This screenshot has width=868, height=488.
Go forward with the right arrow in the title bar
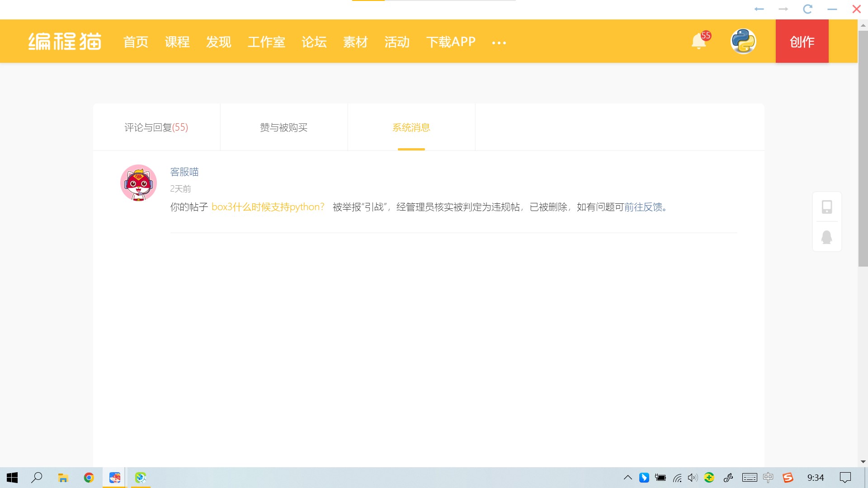coord(783,9)
